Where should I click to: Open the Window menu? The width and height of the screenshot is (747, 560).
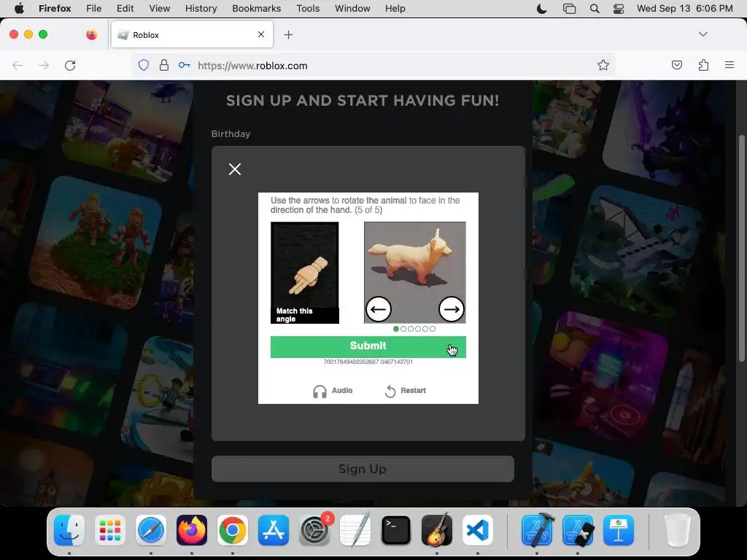tap(352, 9)
